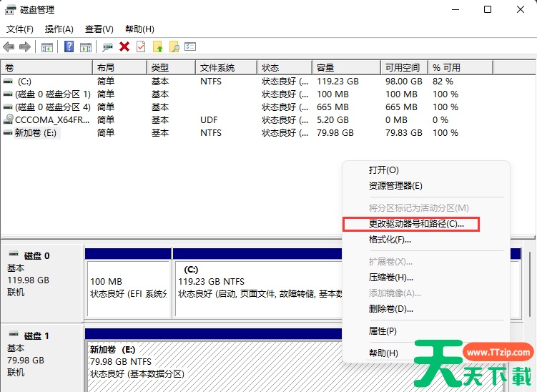
Task: Click 帮助(H) in the context menu
Action: (x=383, y=353)
